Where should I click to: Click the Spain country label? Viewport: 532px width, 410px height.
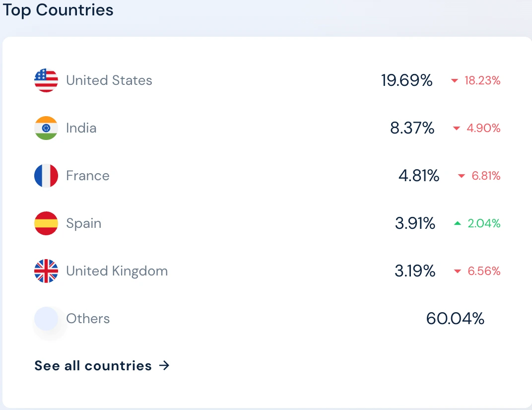pos(84,223)
